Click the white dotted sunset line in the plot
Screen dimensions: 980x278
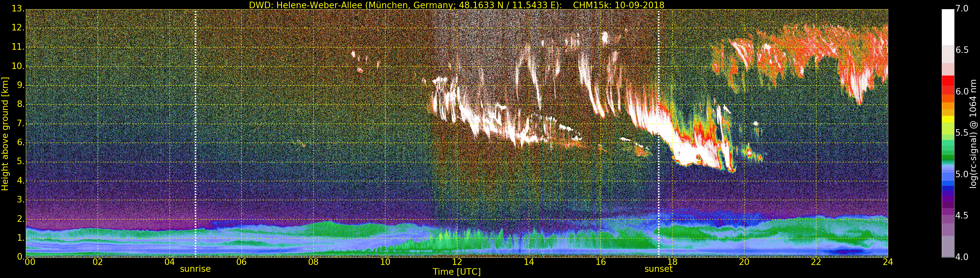point(659,133)
